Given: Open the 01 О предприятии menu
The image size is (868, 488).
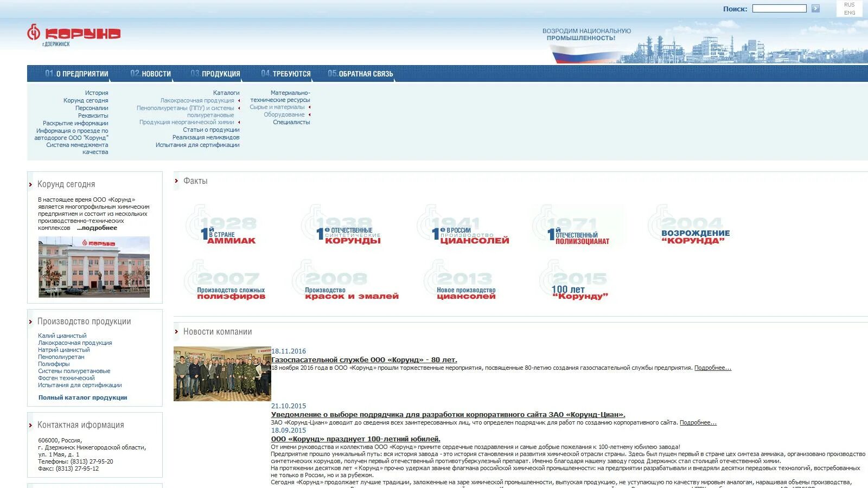Looking at the screenshot, I should pyautogui.click(x=76, y=74).
